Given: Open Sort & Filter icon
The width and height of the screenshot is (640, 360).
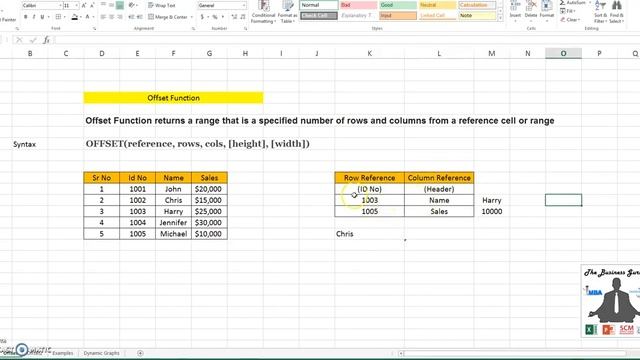Looking at the screenshot, I should (600, 11).
